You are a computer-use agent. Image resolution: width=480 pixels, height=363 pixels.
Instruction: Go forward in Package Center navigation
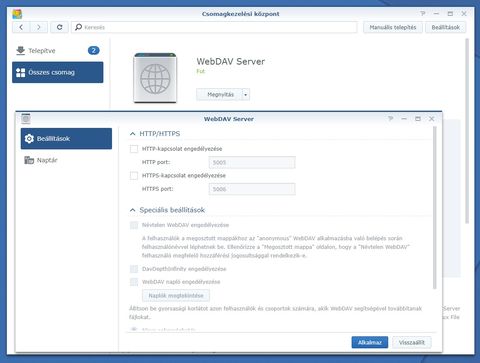point(39,27)
